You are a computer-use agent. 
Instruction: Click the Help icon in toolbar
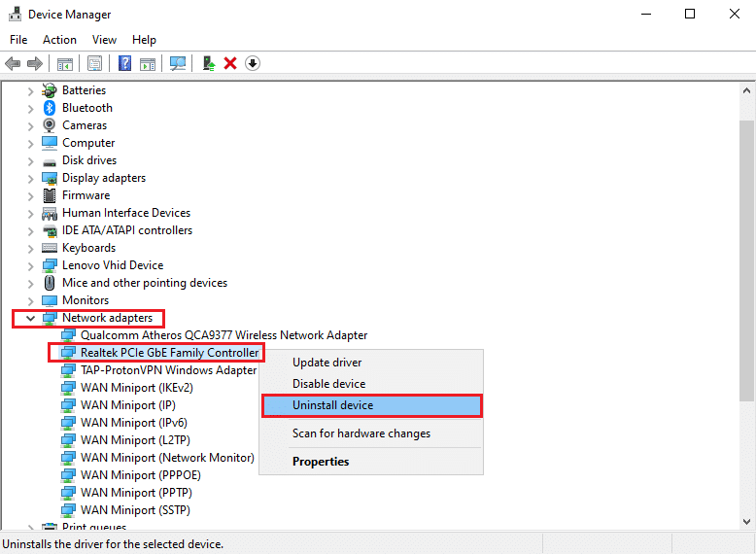(125, 63)
